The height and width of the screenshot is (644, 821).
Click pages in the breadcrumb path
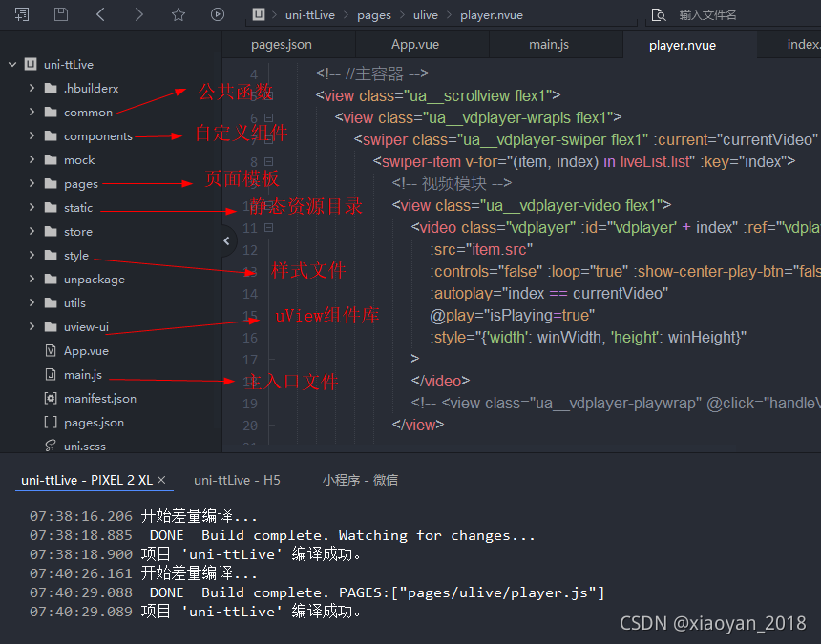pyautogui.click(x=374, y=15)
